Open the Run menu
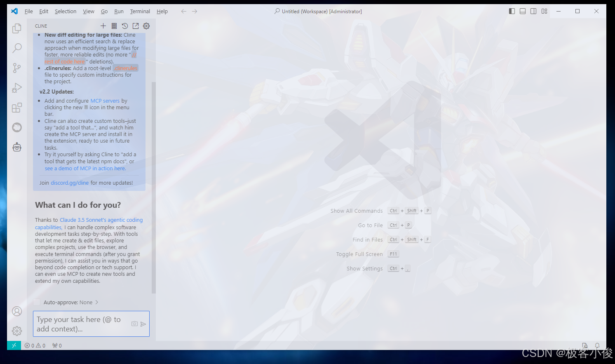Viewport: 615px width, 364px height. pyautogui.click(x=119, y=11)
